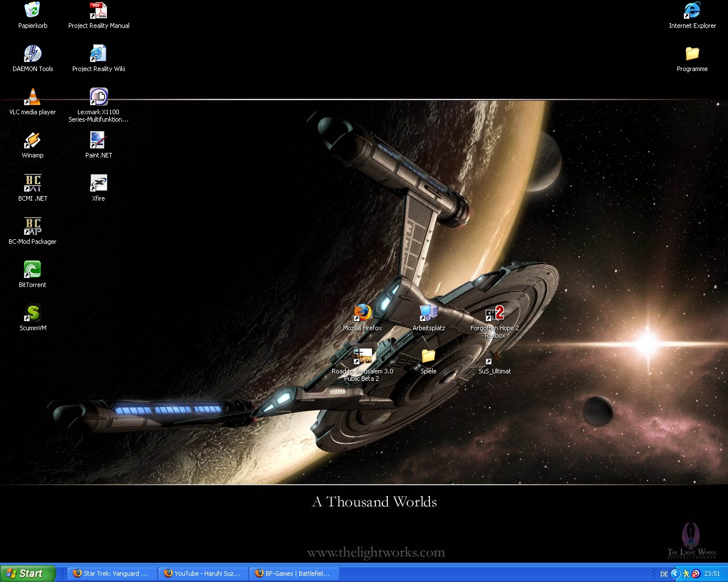Select the Paint.NET desktop icon
This screenshot has height=582, width=728.
pos(98,140)
